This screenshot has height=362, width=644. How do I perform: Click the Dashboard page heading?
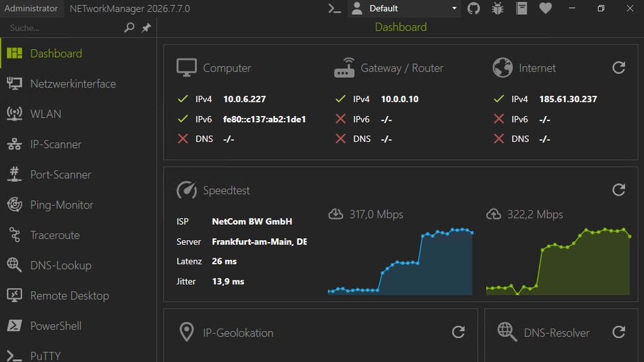(x=401, y=27)
